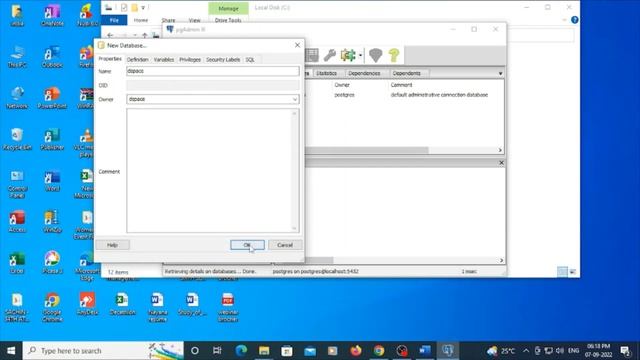Switch to the Security Labels tab
The width and height of the screenshot is (640, 360).
click(223, 60)
